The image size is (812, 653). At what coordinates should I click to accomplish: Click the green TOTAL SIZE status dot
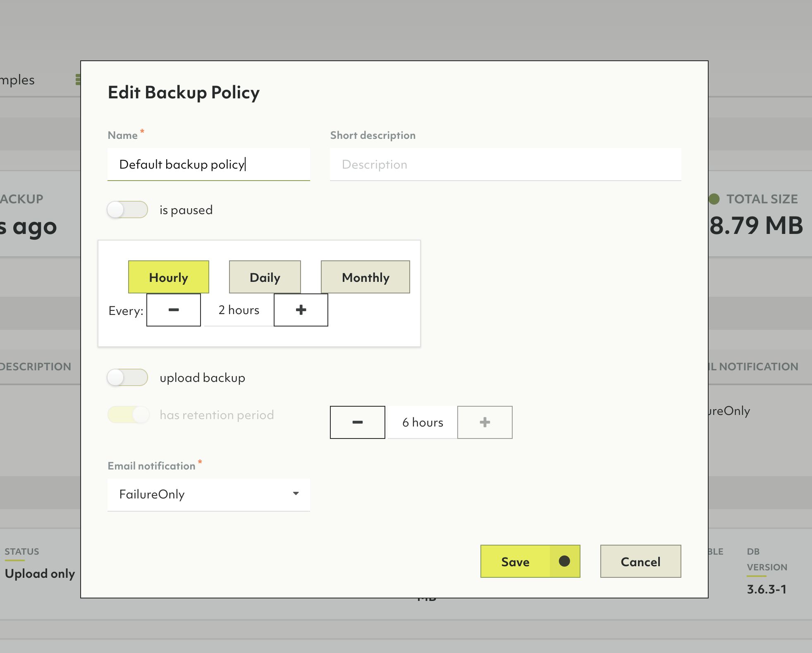(714, 199)
